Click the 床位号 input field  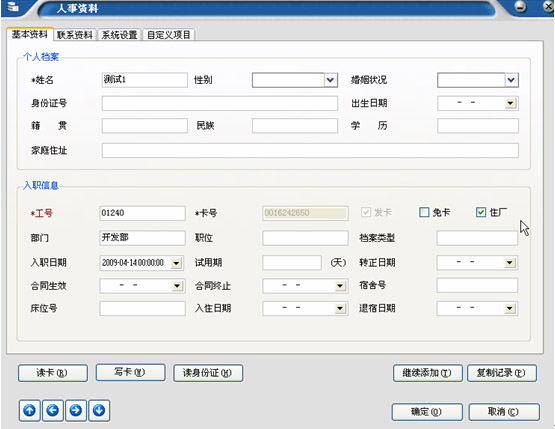[x=142, y=308]
